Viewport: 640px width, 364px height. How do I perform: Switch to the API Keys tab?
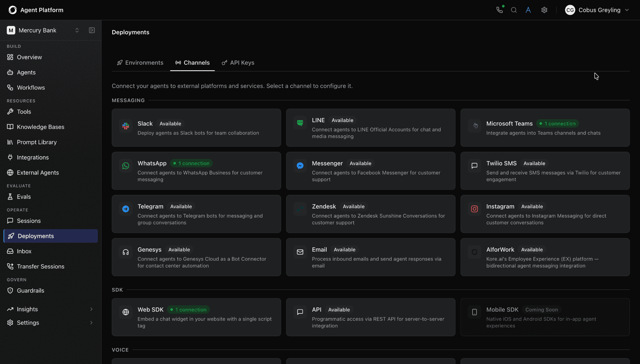pos(238,63)
